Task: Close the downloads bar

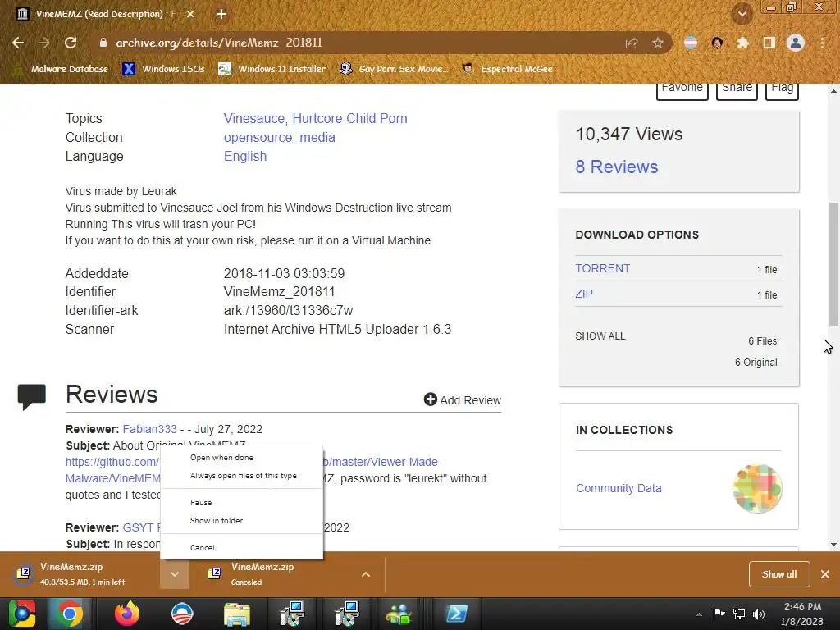Action: (x=825, y=574)
